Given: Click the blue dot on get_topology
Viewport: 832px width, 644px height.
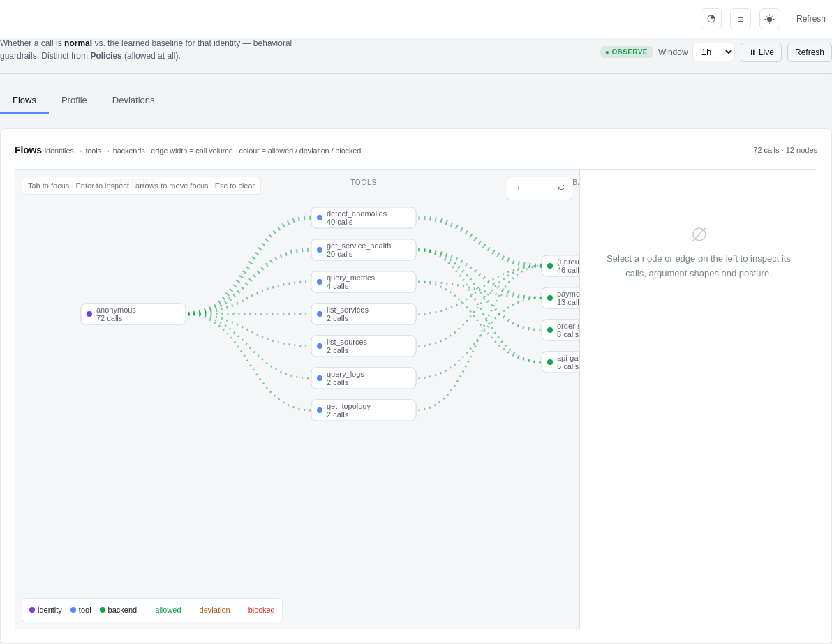Looking at the screenshot, I should pyautogui.click(x=320, y=410).
